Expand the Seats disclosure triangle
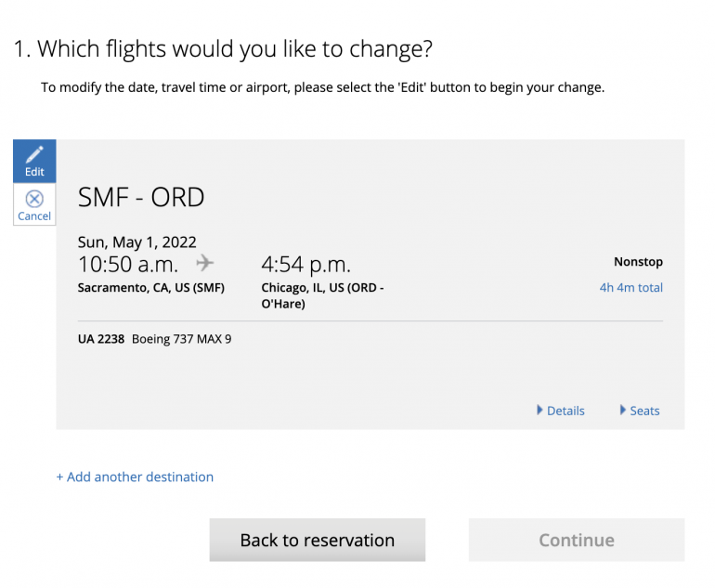The width and height of the screenshot is (715, 588). [x=623, y=410]
